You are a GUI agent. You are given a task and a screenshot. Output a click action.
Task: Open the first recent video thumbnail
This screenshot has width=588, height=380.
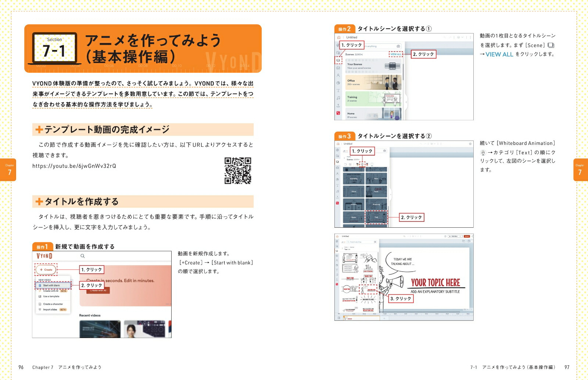pos(100,329)
